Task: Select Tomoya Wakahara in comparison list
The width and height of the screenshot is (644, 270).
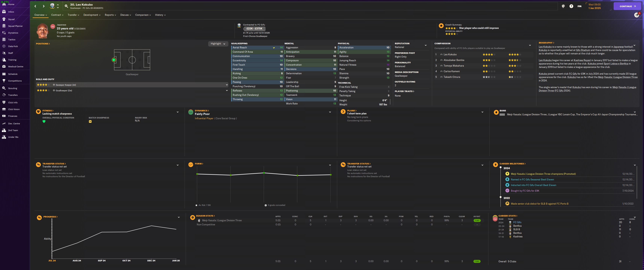Action: (x=453, y=66)
